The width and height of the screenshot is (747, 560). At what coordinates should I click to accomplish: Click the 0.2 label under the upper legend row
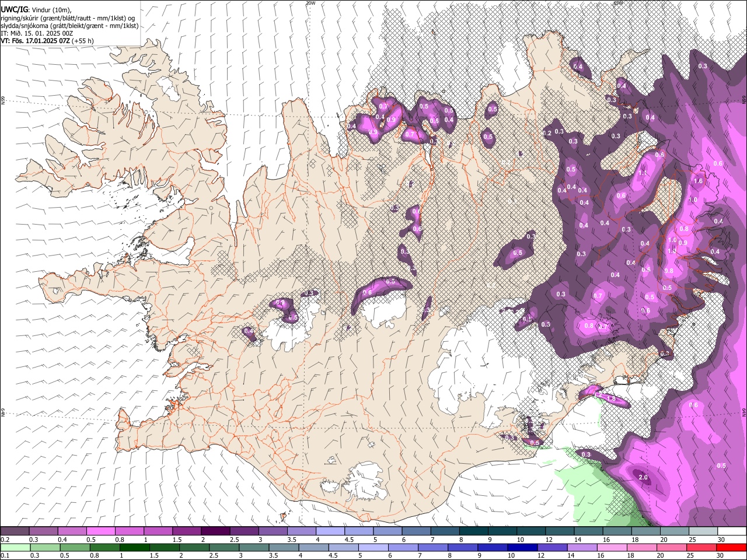(5, 539)
